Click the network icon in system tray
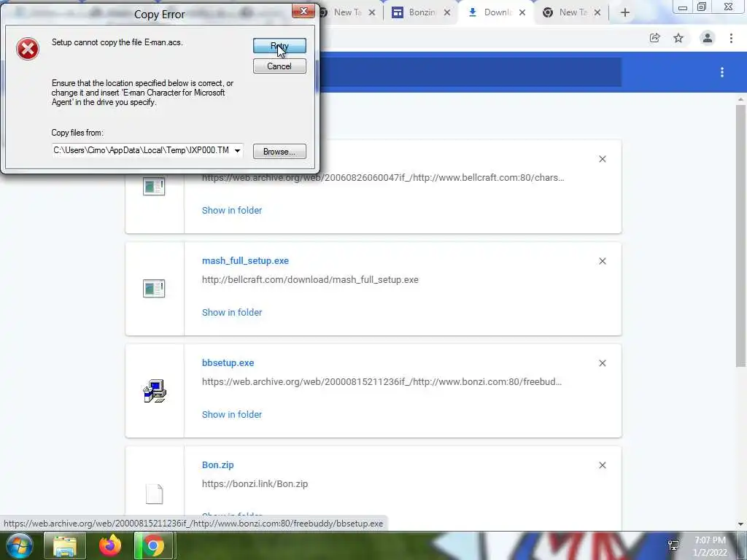The height and width of the screenshot is (560, 747). [673, 545]
